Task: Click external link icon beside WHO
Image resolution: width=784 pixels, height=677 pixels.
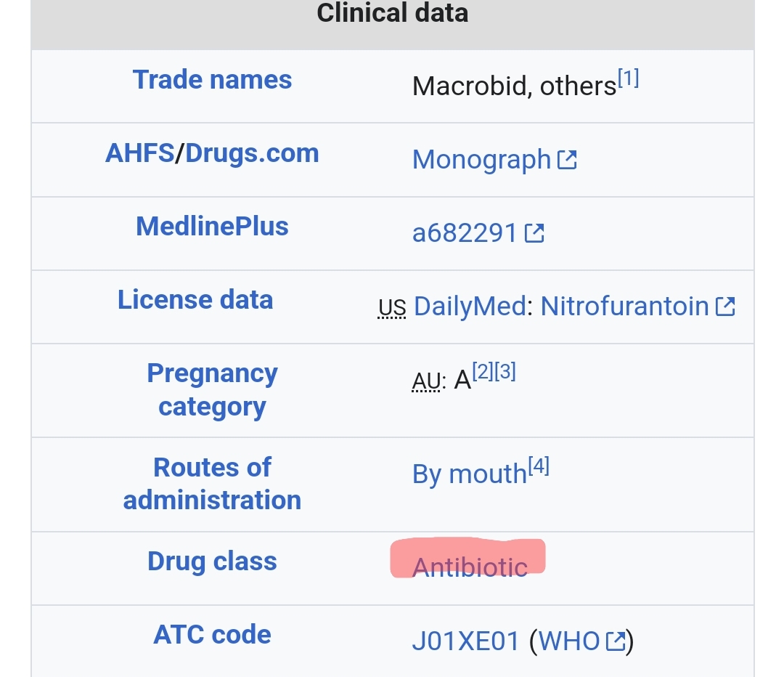Action: pos(616,641)
